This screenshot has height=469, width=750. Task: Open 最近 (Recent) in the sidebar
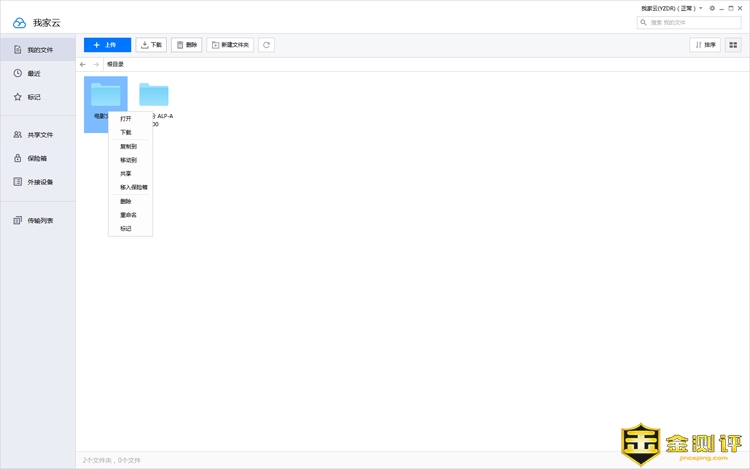pyautogui.click(x=34, y=73)
